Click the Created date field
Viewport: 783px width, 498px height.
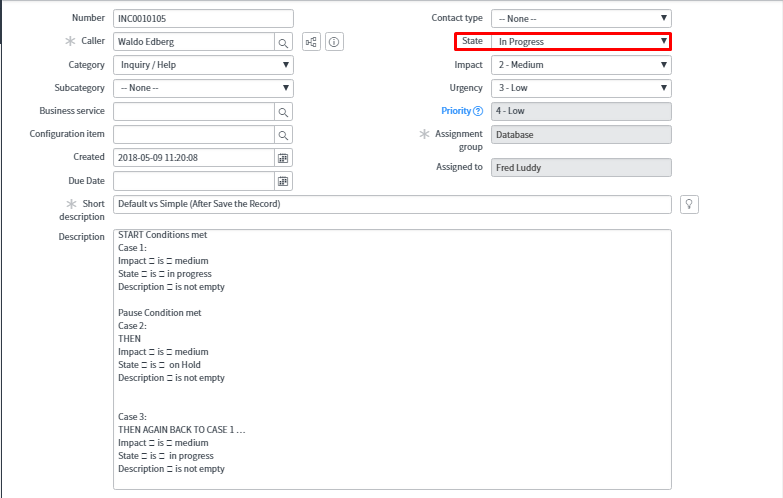(x=194, y=158)
